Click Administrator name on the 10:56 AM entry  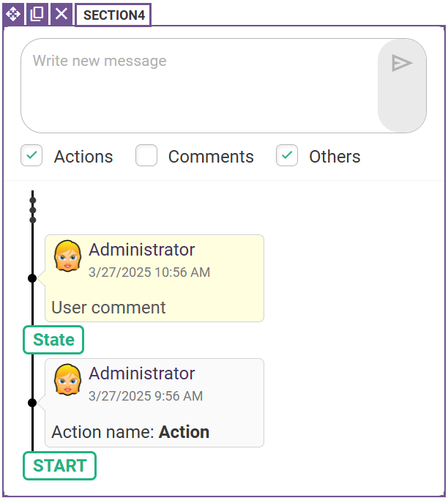point(141,250)
